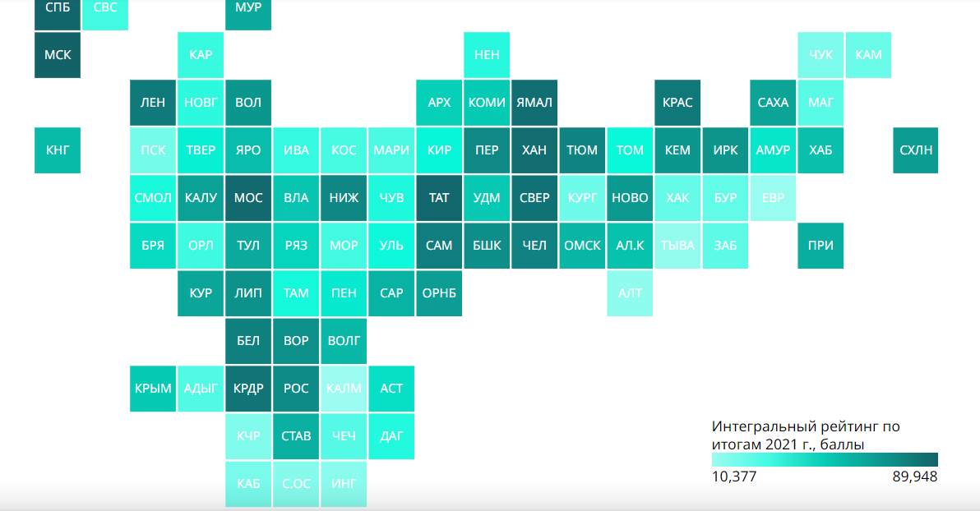Choose the ЕВР tile

(773, 198)
